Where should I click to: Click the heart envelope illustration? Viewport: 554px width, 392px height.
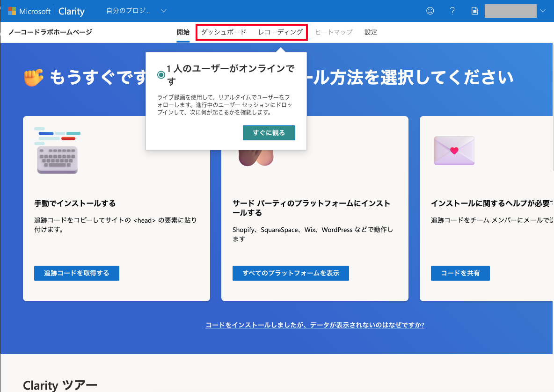pos(454,151)
